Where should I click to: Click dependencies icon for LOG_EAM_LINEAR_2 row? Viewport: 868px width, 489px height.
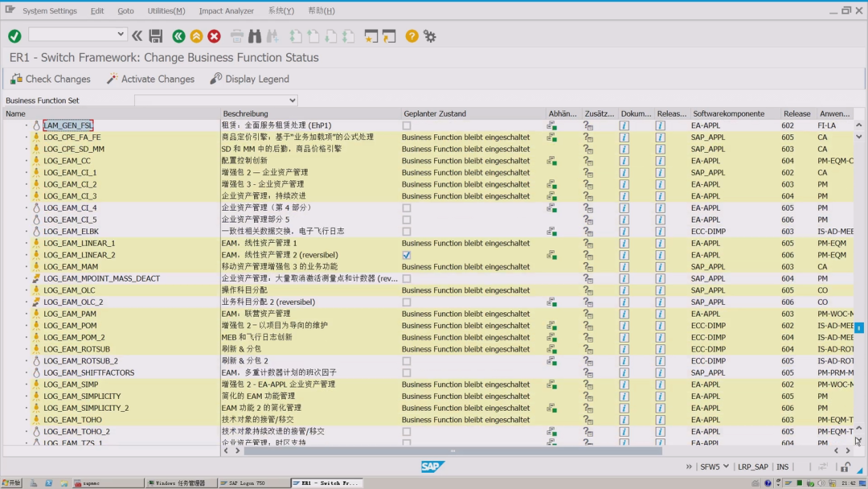(552, 255)
